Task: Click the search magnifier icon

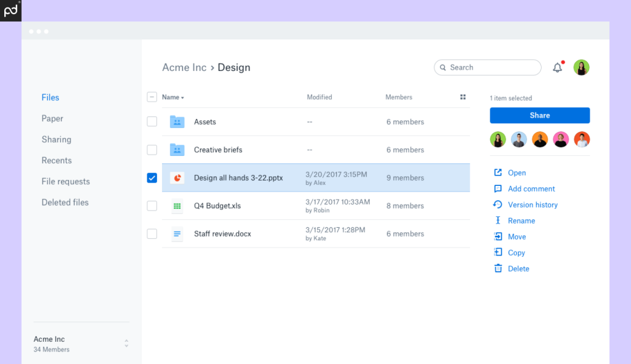Action: tap(442, 68)
